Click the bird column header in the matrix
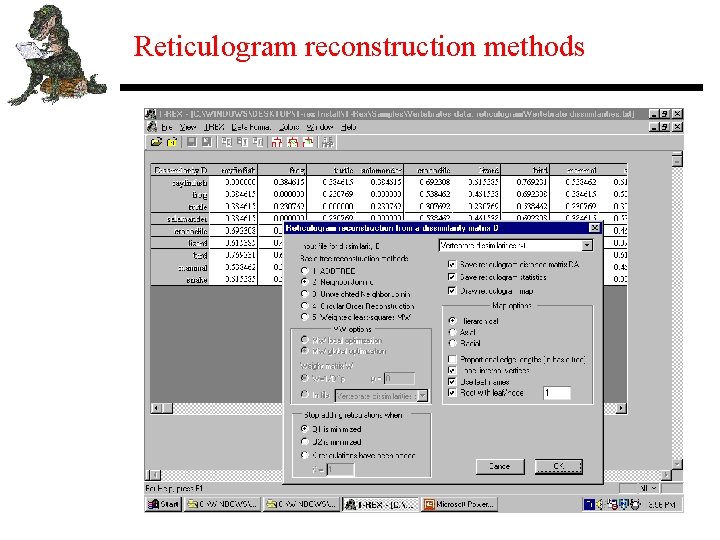The width and height of the screenshot is (720, 540). [525, 170]
